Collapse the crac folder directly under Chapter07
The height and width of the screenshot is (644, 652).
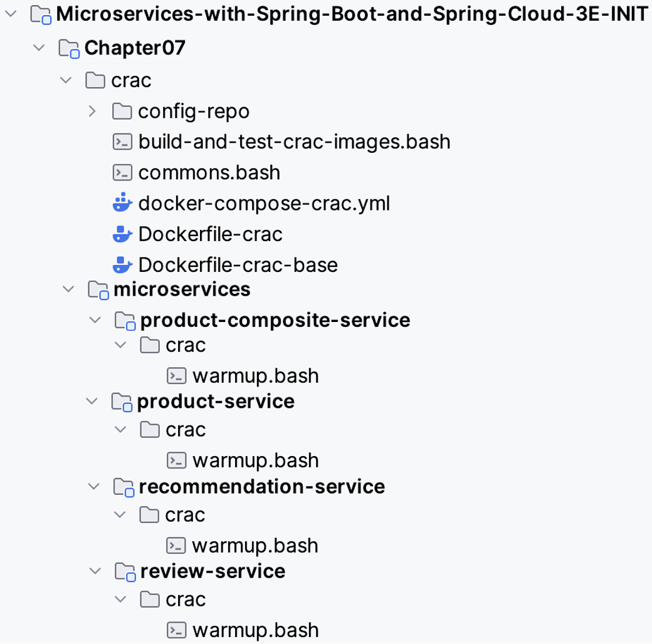[x=66, y=80]
